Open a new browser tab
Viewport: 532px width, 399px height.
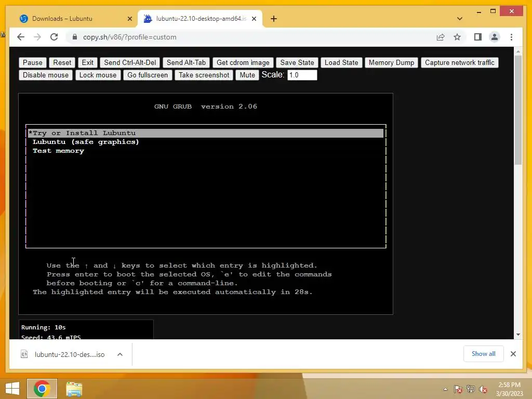(274, 19)
